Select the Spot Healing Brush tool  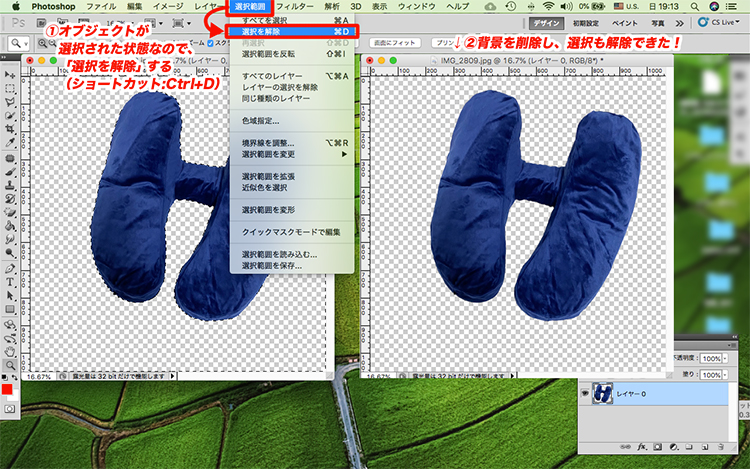(10, 158)
